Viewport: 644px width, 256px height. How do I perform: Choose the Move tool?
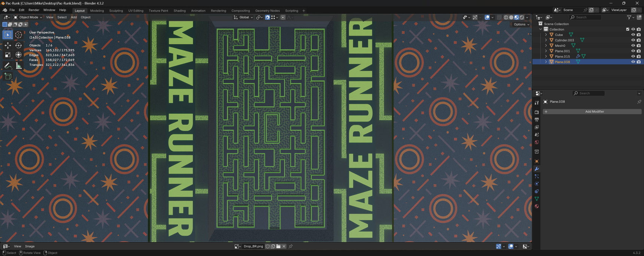tap(8, 45)
